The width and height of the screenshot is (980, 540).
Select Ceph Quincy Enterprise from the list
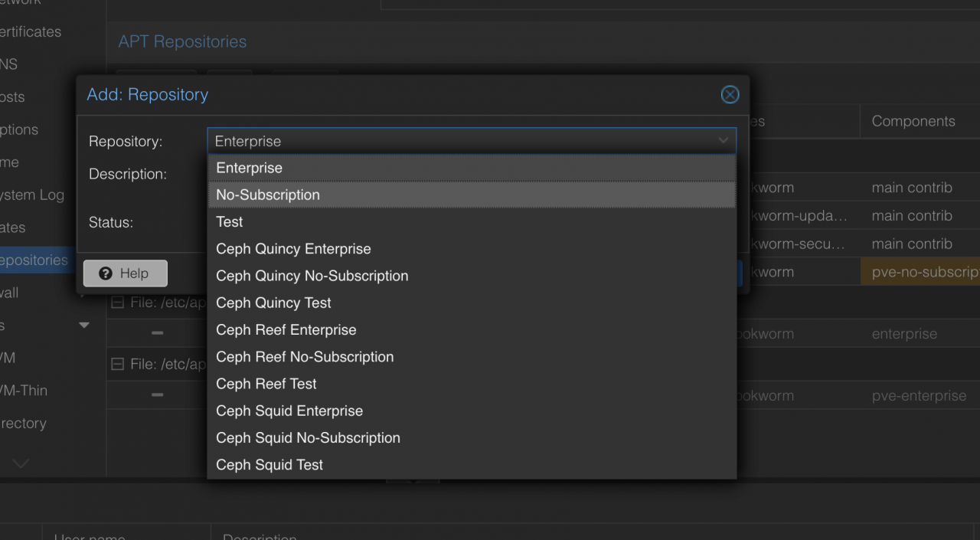click(x=472, y=249)
